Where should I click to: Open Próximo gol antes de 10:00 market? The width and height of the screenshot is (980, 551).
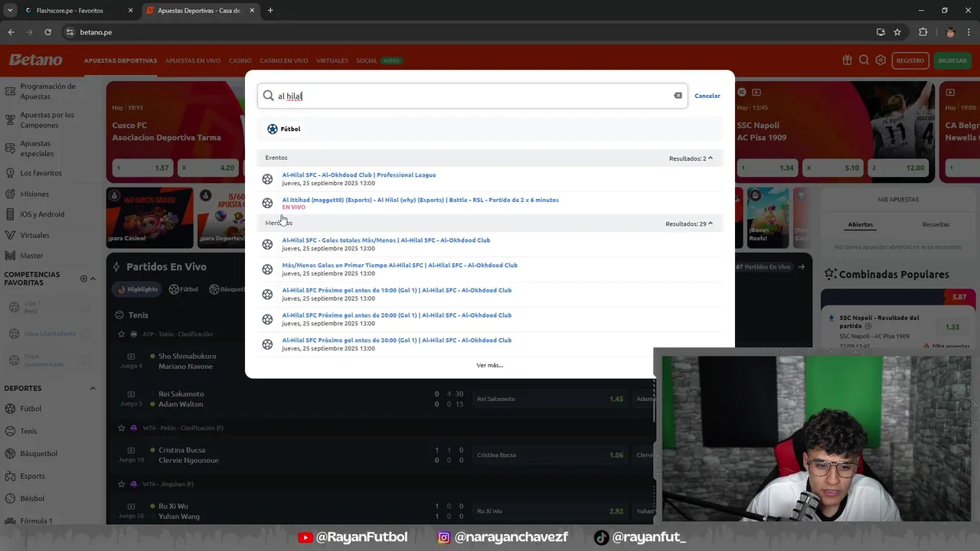tap(397, 290)
